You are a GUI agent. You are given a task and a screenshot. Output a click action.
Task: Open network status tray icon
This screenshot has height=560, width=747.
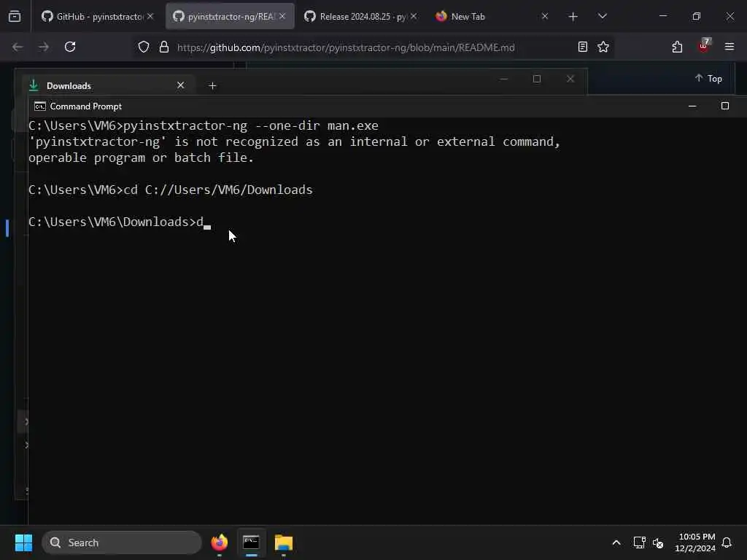[639, 542]
